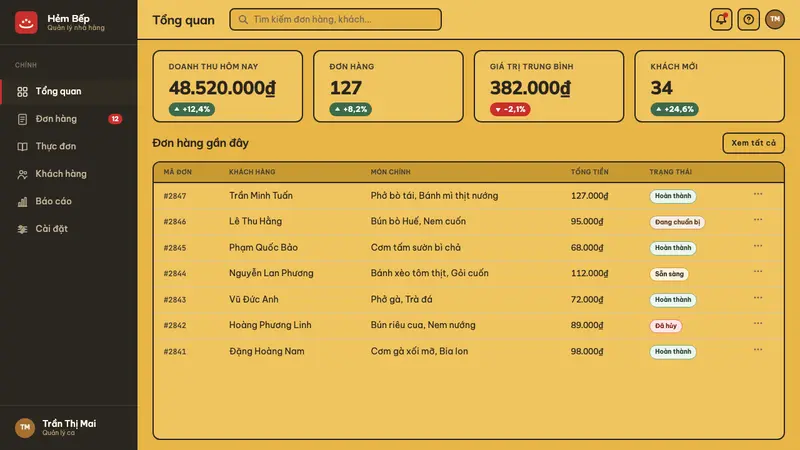Click the Trần Thị Mai profile avatar

click(25, 428)
